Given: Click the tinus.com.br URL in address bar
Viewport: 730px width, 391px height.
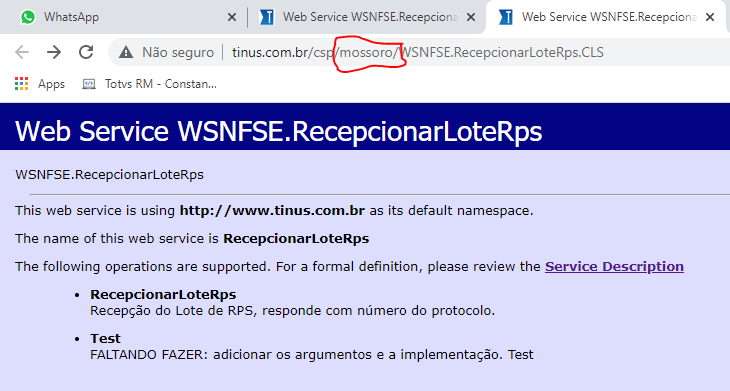Looking at the screenshot, I should (x=418, y=52).
